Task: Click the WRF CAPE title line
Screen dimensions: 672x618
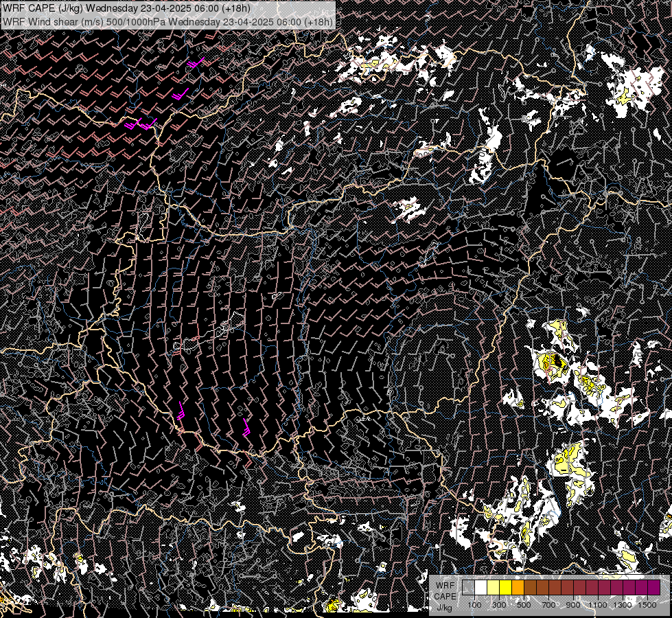Action: (x=126, y=8)
